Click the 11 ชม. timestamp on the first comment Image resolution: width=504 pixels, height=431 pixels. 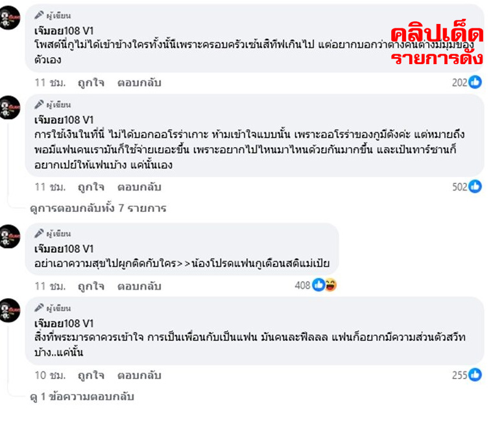pos(50,82)
